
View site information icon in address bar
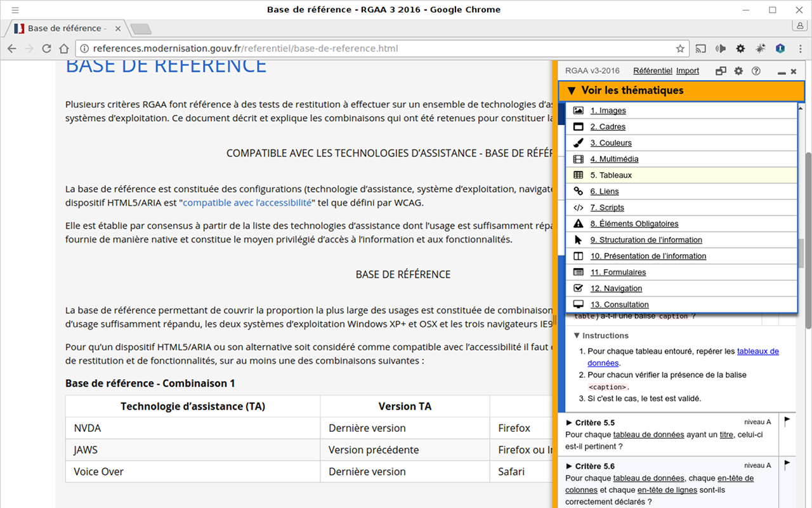84,48
